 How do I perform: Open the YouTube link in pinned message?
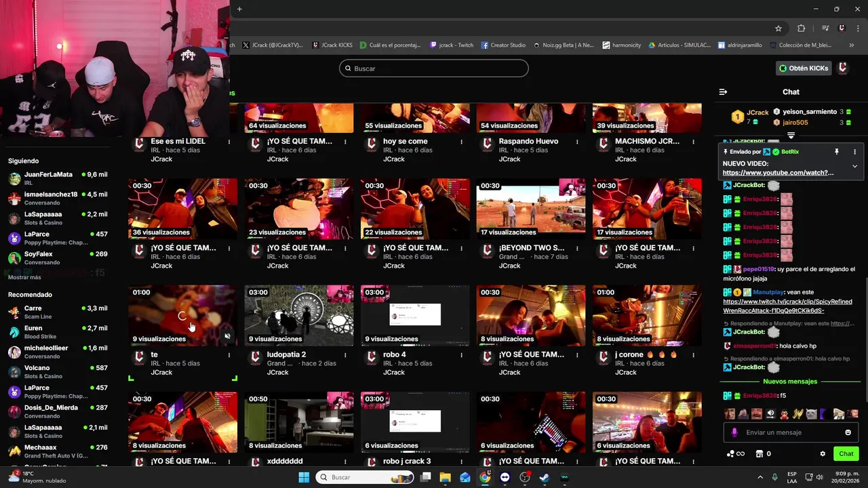(778, 173)
